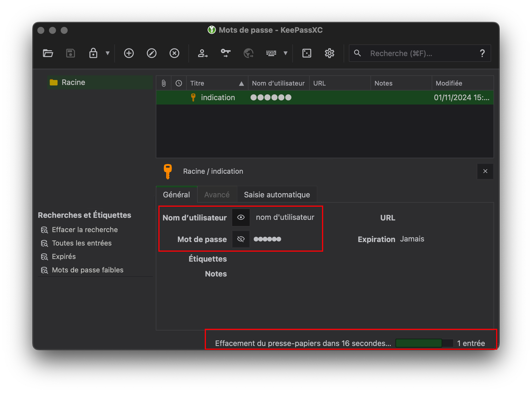The height and width of the screenshot is (393, 532).
Task: Open search help question mark
Action: (482, 53)
